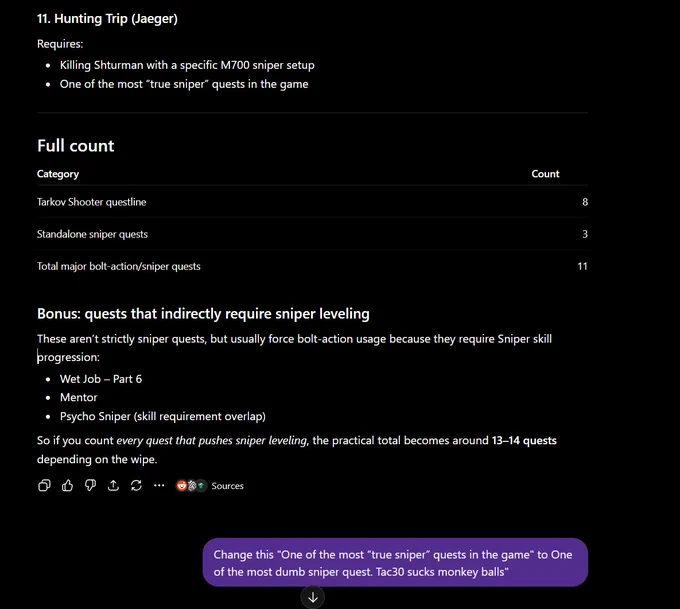
Task: Share the response via the upload icon
Action: pos(113,485)
